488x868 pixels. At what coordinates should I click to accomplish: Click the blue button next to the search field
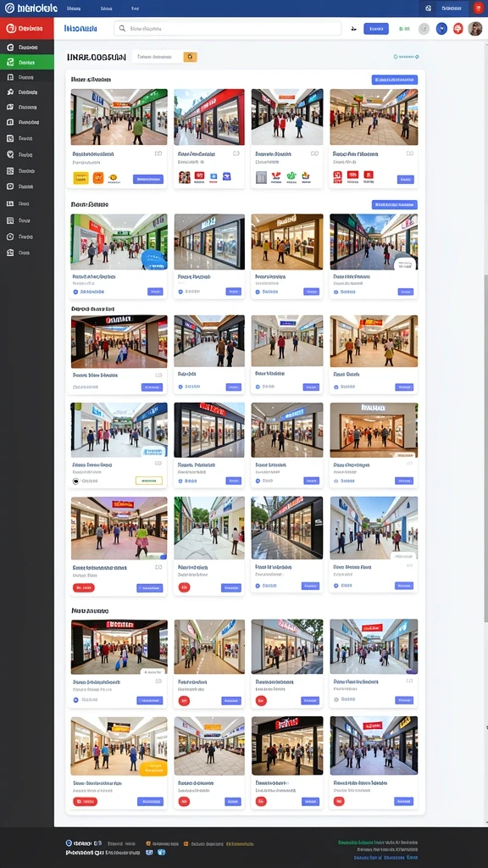[x=375, y=29]
